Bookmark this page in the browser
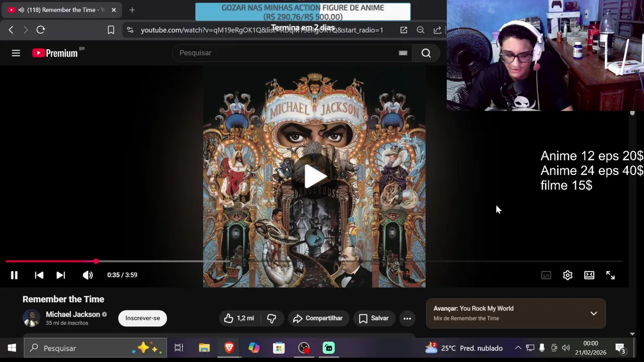 pos(111,30)
